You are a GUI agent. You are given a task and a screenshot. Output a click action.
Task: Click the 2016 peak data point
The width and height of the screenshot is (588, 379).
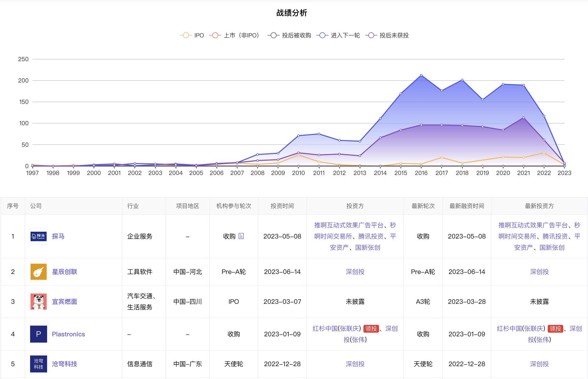coord(421,75)
